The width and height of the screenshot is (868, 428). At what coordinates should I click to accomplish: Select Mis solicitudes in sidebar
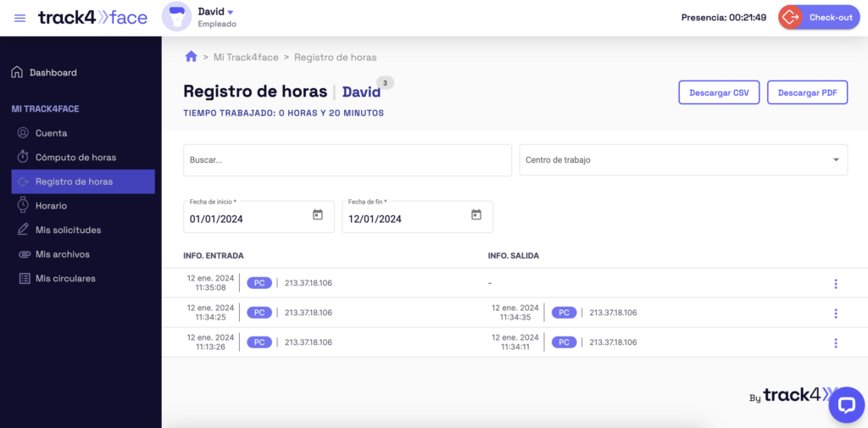68,230
